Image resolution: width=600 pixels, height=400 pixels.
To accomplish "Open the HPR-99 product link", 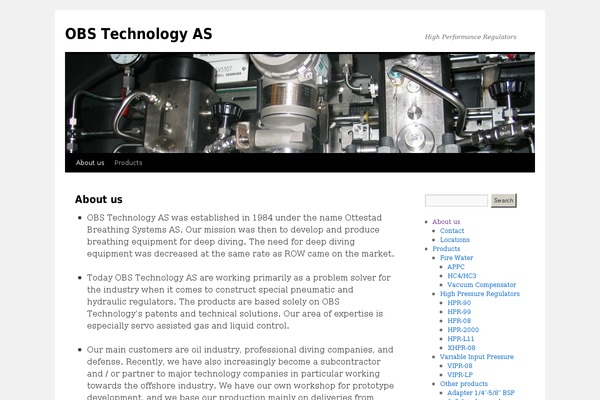I will point(459,312).
